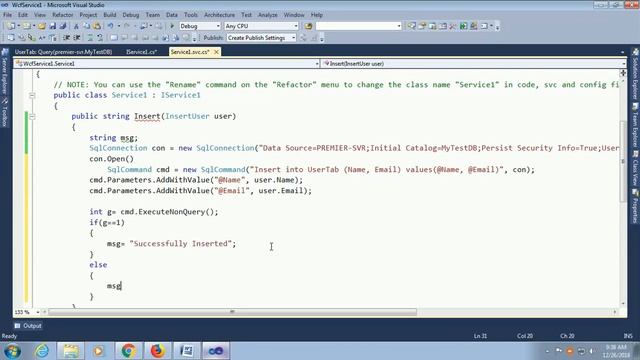This screenshot has width=640, height=360.
Task: Undo the last edit with the undo arrow
Action: 110,26
